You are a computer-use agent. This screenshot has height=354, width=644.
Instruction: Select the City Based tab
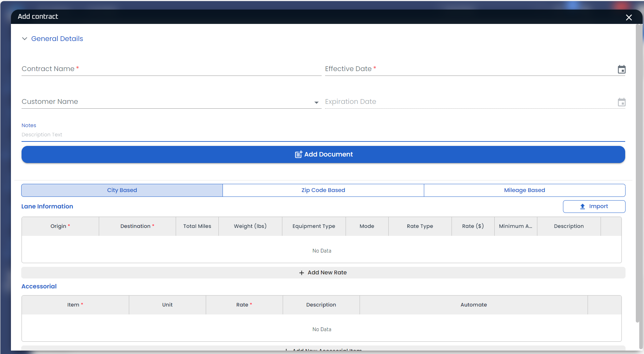122,190
